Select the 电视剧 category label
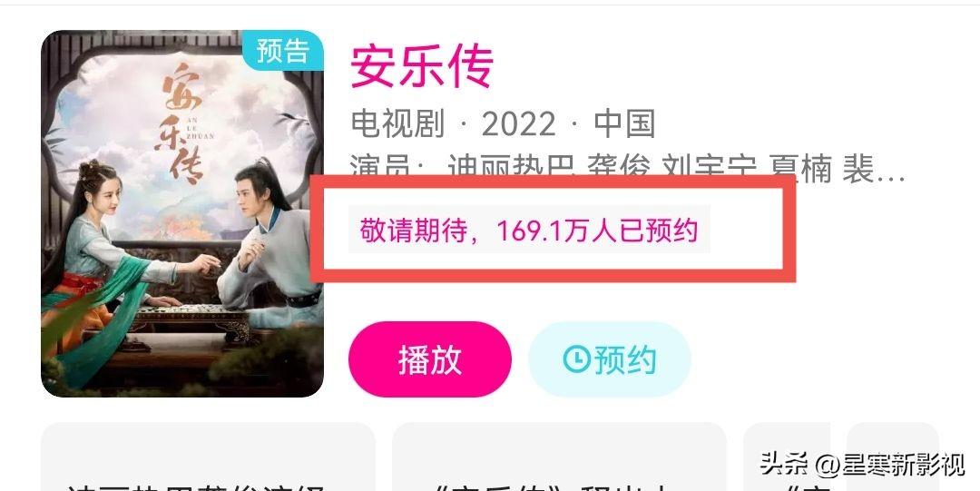The height and width of the screenshot is (491, 980). (x=397, y=123)
